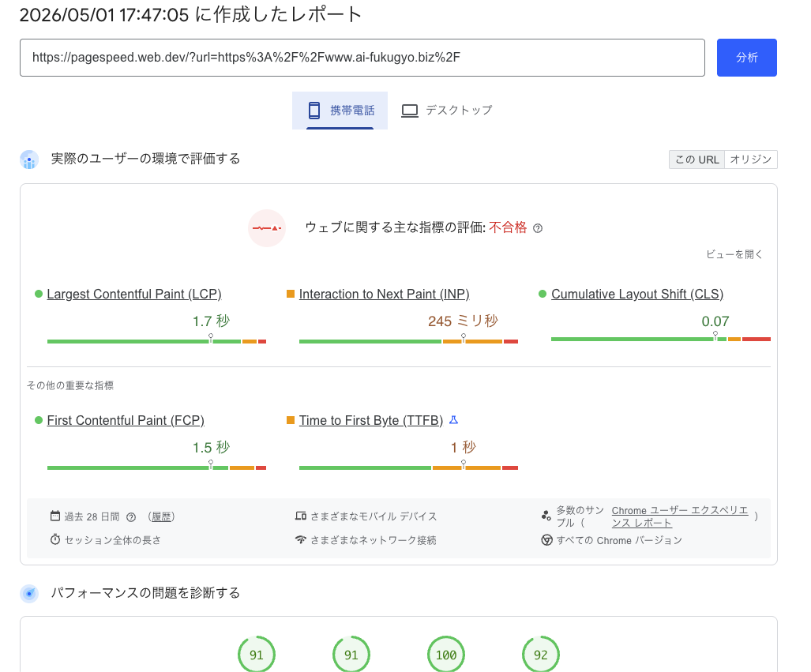Screen dimensions: 811x672
Task: Click the PageSpeed URL input field
Action: [362, 58]
